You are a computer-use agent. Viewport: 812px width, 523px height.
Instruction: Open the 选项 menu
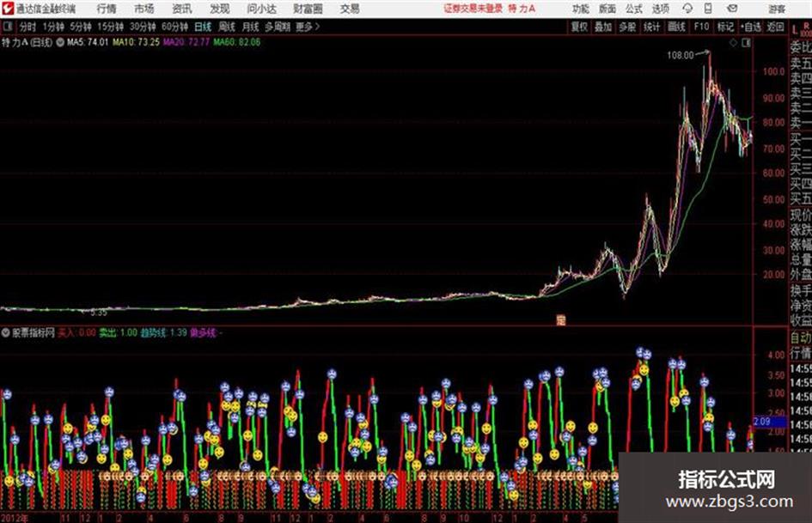tap(660, 9)
